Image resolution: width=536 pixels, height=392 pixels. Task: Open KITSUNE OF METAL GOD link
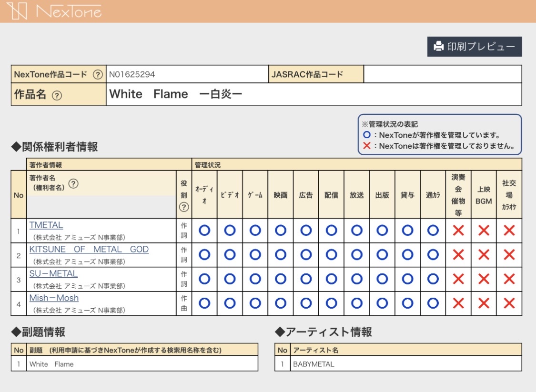89,250
